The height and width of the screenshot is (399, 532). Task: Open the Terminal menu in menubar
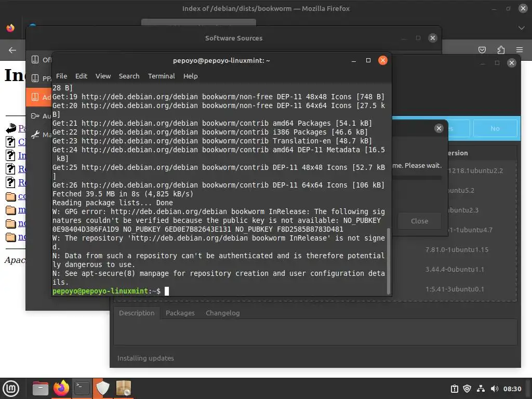pos(161,76)
